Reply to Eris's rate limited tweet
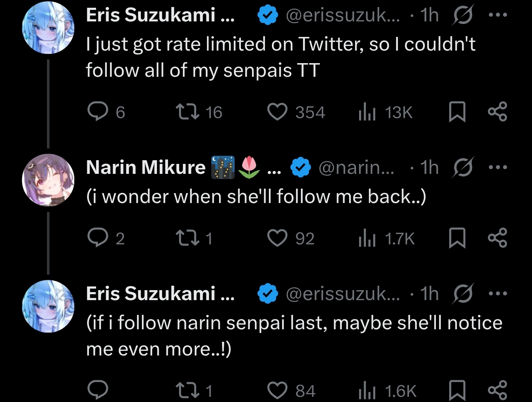This screenshot has width=532, height=402. [x=98, y=112]
